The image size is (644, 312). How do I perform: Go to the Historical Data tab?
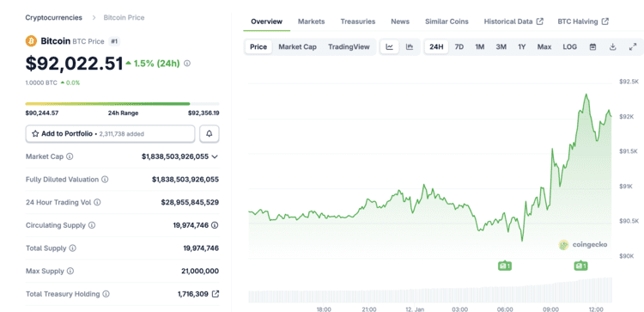point(513,21)
